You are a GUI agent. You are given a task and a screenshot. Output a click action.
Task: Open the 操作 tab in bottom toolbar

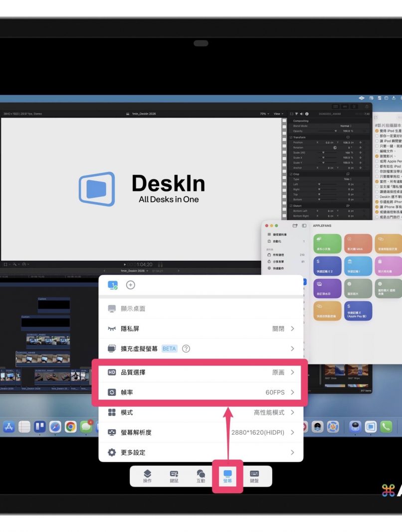147,476
